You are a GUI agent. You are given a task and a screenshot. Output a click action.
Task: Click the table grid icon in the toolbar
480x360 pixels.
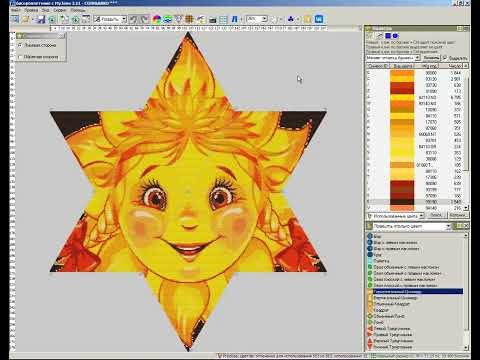pyautogui.click(x=223, y=19)
